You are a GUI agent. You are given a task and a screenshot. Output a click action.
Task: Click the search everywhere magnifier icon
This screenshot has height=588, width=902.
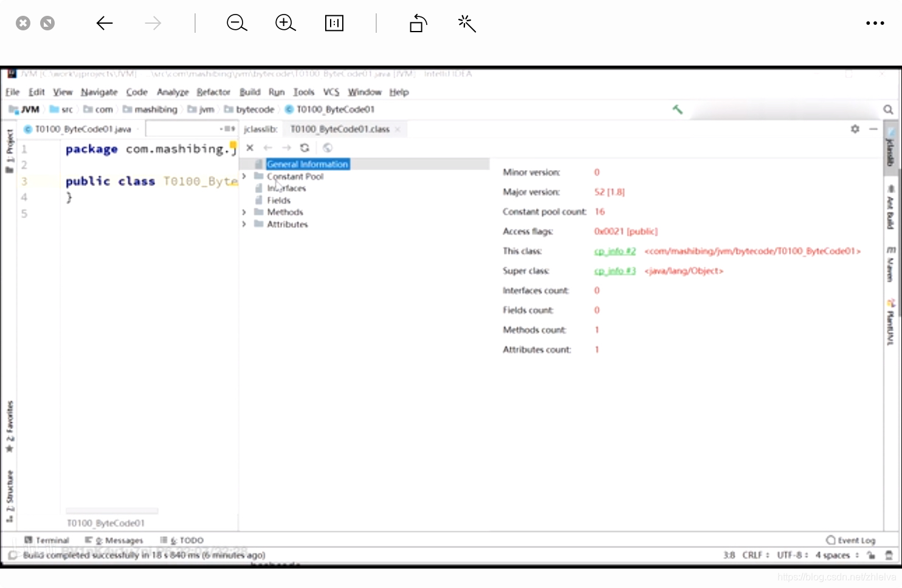pos(888,110)
